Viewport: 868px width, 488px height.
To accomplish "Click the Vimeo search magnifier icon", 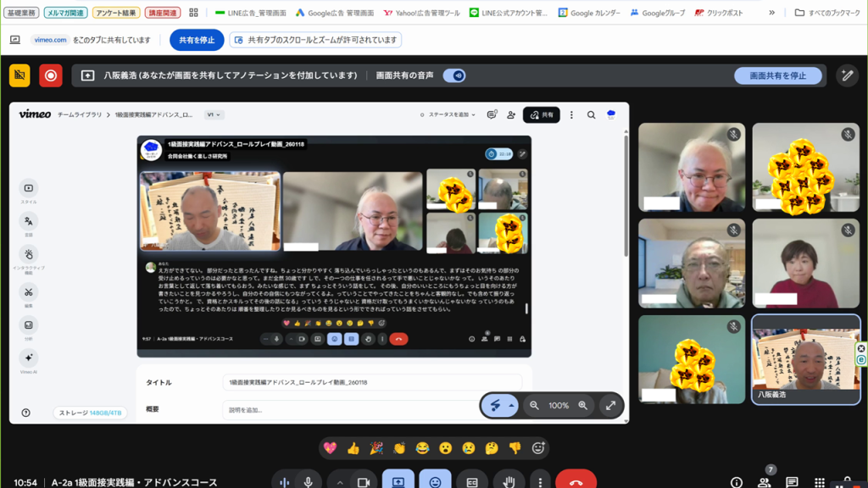I will click(591, 115).
